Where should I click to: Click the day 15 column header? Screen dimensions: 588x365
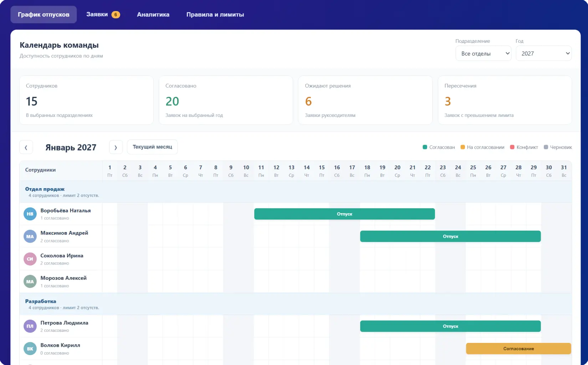point(322,171)
